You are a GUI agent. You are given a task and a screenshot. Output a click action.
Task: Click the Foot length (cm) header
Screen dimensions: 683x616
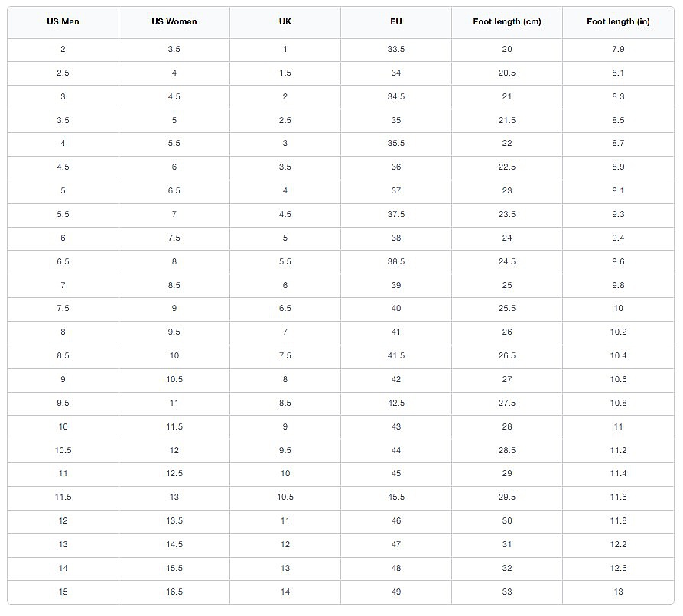[x=507, y=21]
